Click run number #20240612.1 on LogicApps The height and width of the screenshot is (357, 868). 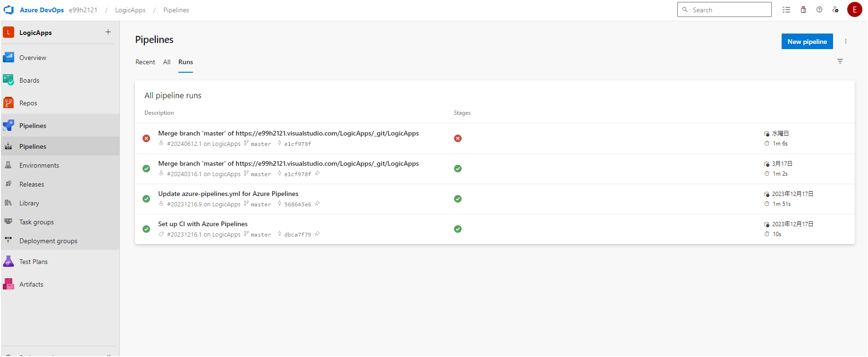click(204, 144)
